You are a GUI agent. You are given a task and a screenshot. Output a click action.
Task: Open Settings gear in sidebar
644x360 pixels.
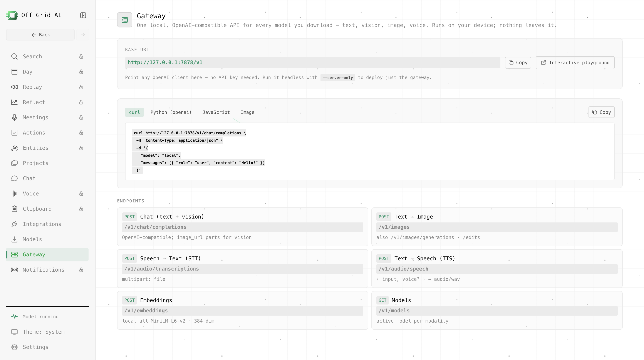click(47, 347)
